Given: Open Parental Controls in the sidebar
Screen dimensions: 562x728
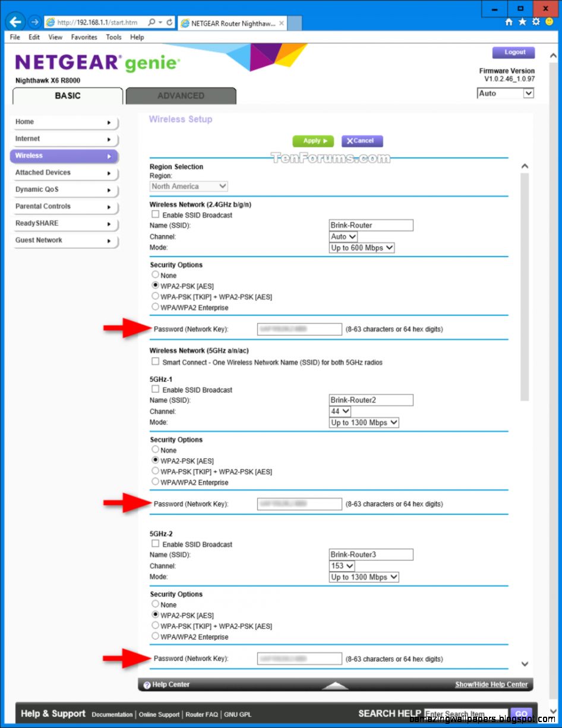Looking at the screenshot, I should pyautogui.click(x=64, y=207).
